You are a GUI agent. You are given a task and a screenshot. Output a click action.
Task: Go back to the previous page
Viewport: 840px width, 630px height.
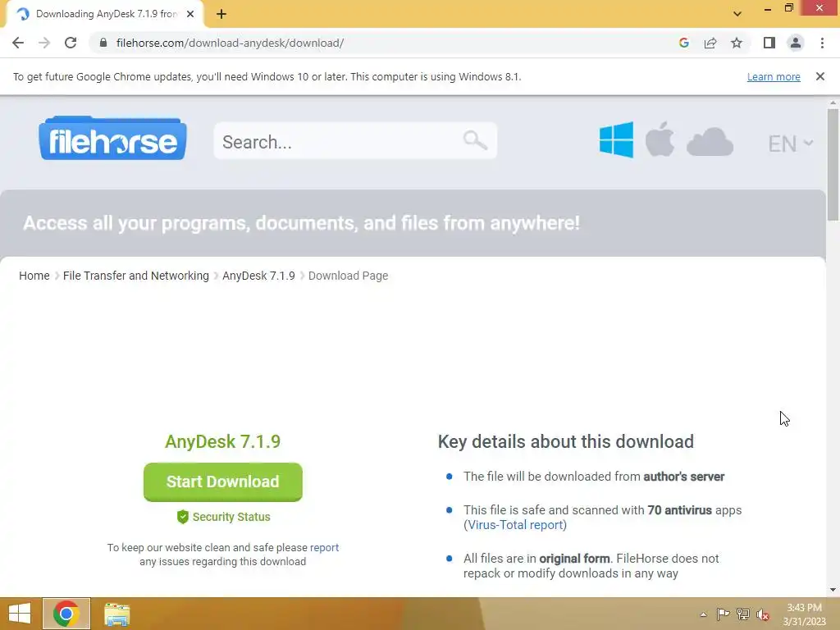[18, 43]
